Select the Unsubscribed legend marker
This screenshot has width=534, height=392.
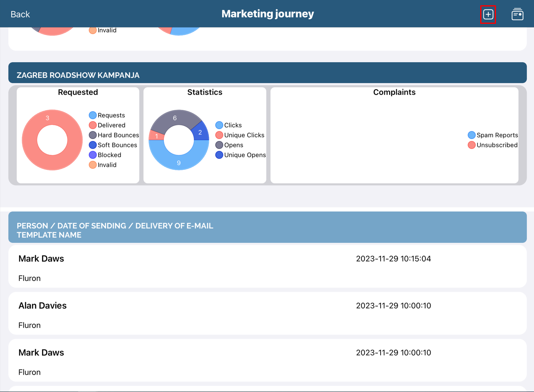click(x=471, y=145)
